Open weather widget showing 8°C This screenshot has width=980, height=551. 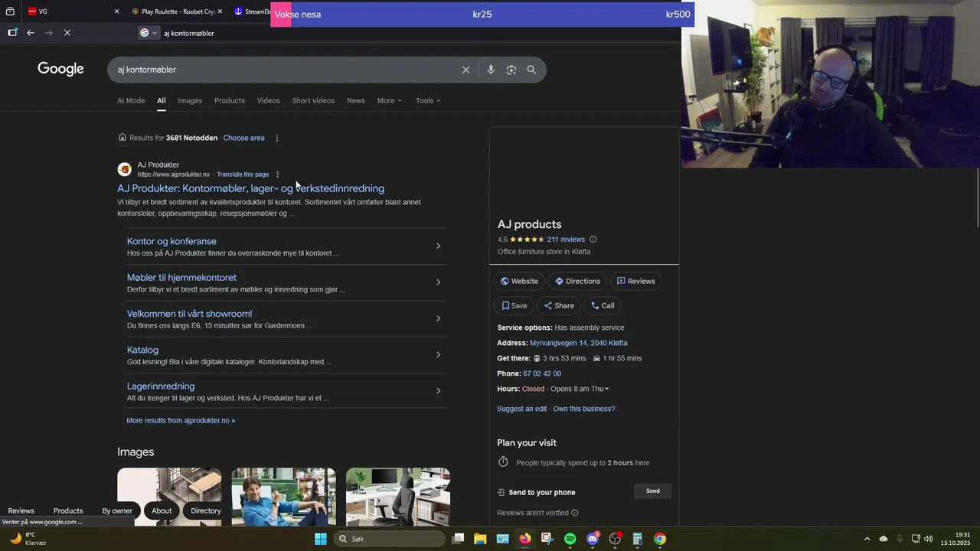[28, 539]
